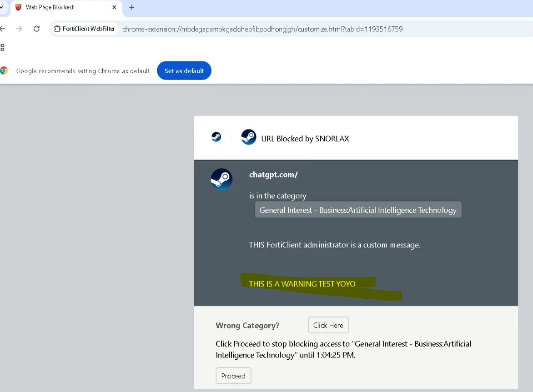Click the large Steam logo beside URL Blocked
This screenshot has height=392, width=533.
pyautogui.click(x=248, y=137)
